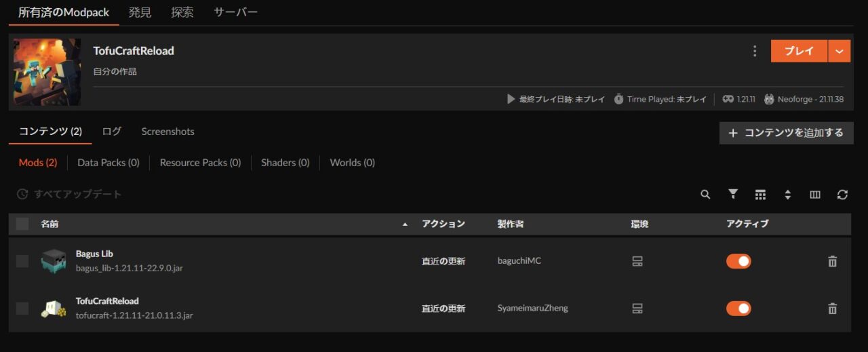Viewport: 868px width, 352px height.
Task: Click the アクション column header
Action: tap(443, 224)
